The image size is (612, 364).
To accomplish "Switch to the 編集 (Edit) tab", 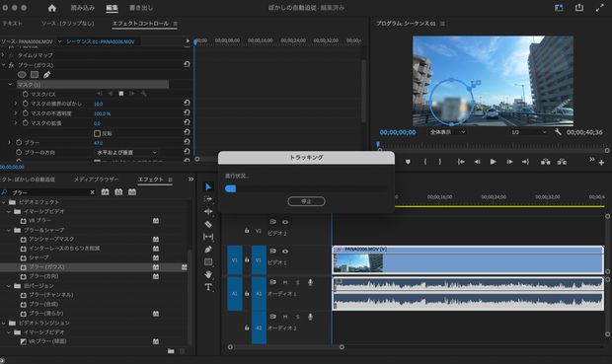I will 112,8.
